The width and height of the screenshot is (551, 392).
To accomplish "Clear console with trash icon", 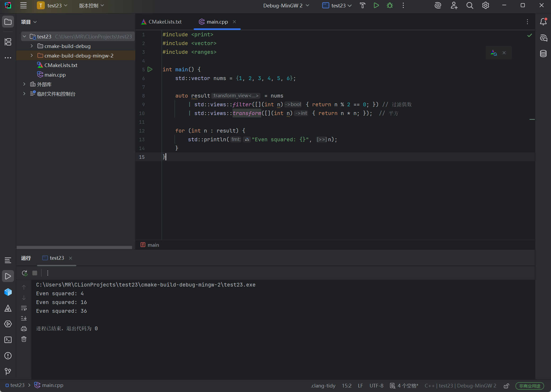I will [24, 339].
